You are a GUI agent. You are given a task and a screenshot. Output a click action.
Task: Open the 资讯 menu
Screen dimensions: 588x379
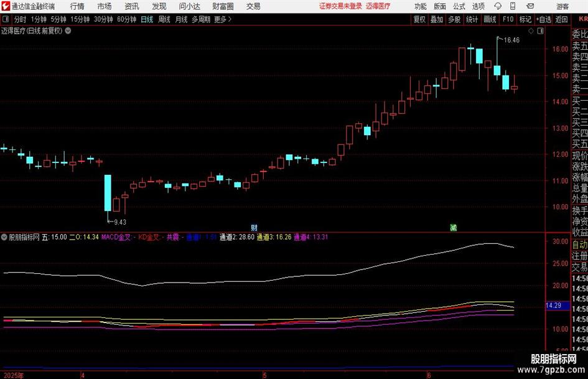click(x=132, y=6)
